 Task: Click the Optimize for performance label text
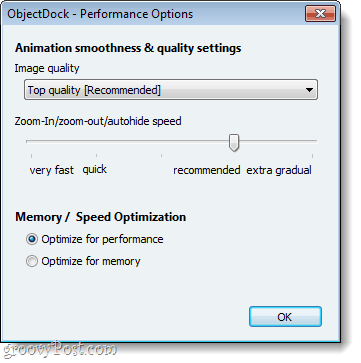pos(102,239)
